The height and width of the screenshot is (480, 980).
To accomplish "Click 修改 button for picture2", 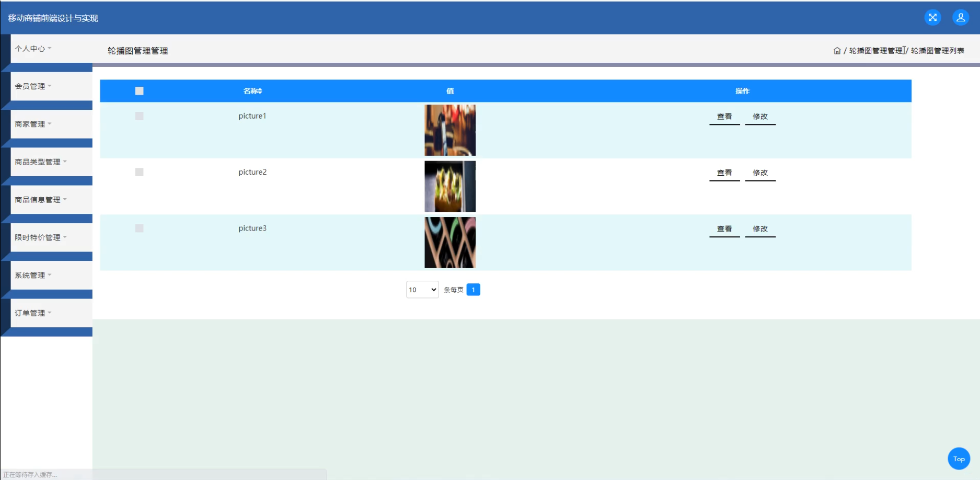I will click(760, 173).
